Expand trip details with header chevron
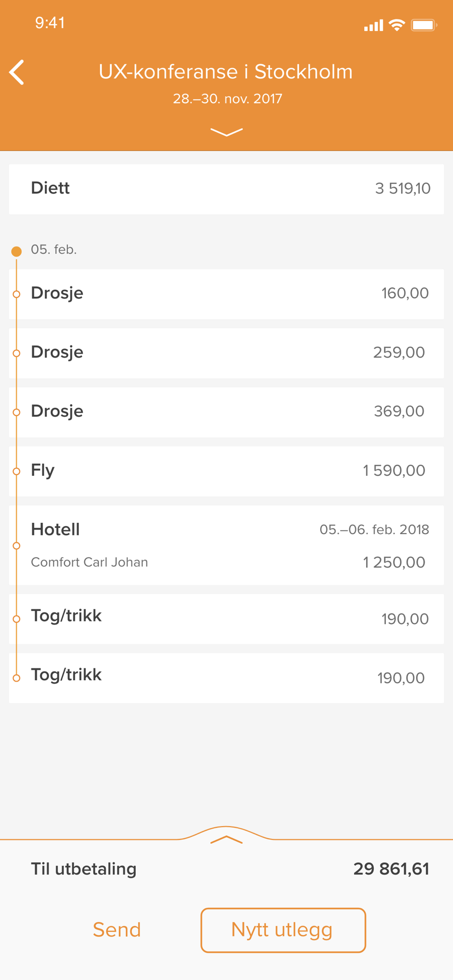The width and height of the screenshot is (453, 980). point(226,132)
